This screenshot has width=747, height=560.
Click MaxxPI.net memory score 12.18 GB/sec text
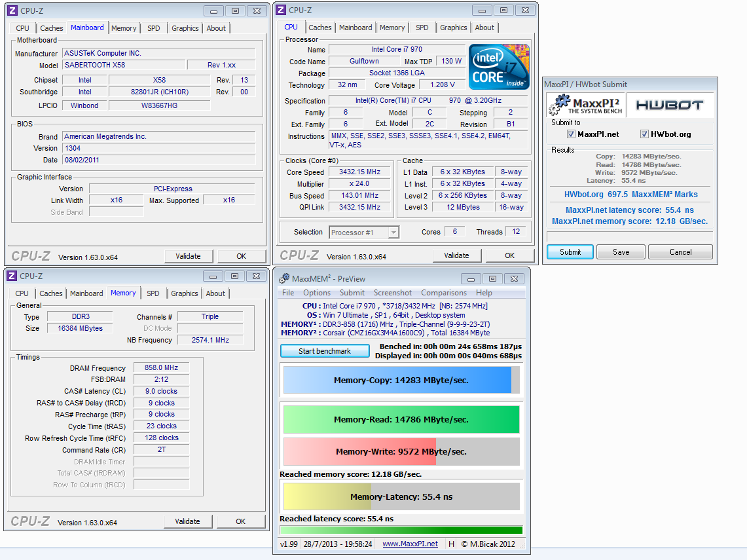point(630,221)
